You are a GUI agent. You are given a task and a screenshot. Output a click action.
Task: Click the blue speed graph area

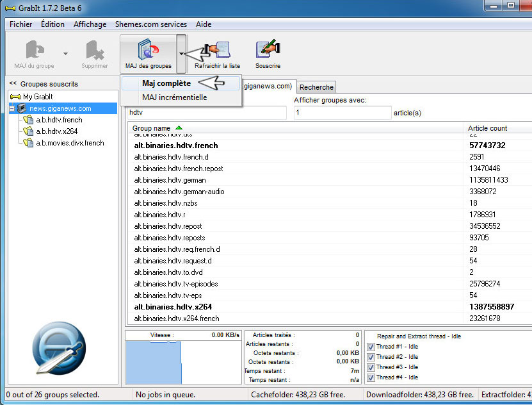[x=154, y=363]
